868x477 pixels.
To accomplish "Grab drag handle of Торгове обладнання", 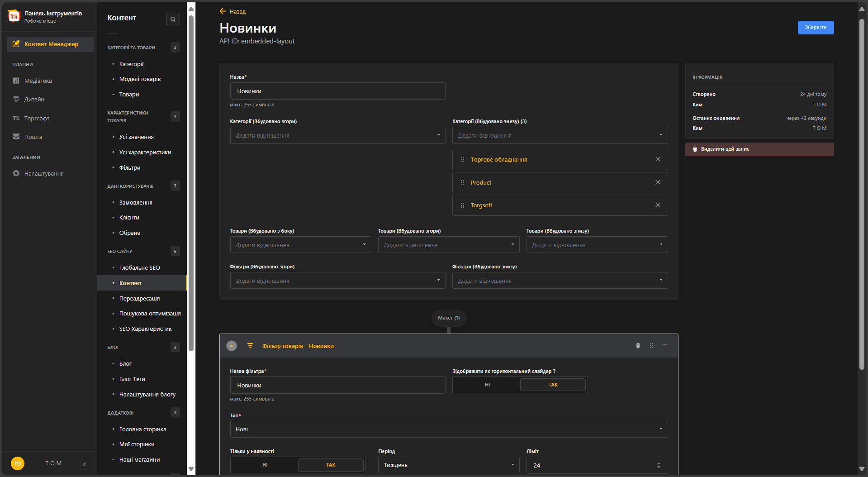I will [x=462, y=159].
